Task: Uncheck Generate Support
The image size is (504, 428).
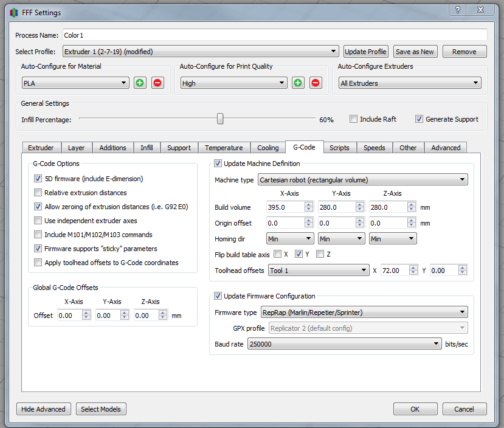Action: click(x=419, y=119)
